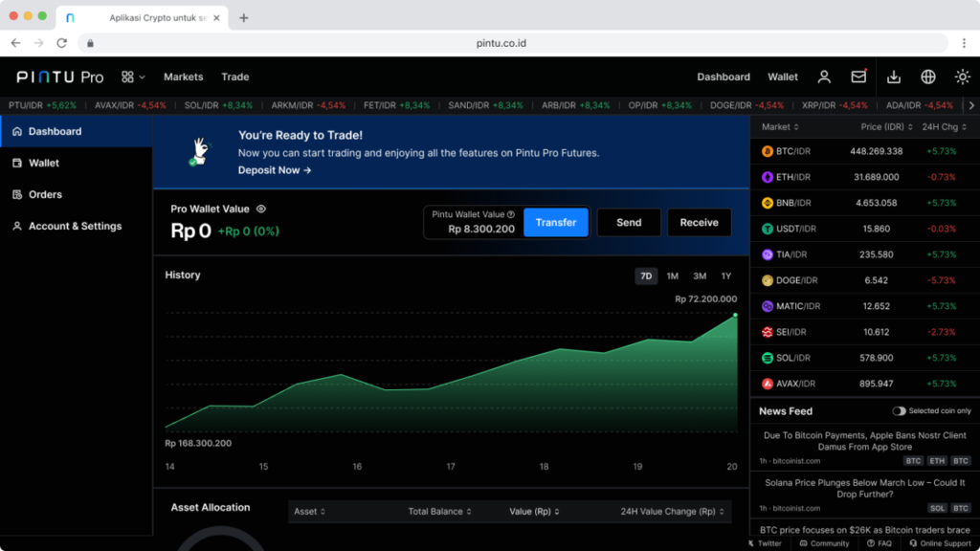This screenshot has height=551, width=980.
Task: Open Online Support in footer
Action: pyautogui.click(x=940, y=543)
